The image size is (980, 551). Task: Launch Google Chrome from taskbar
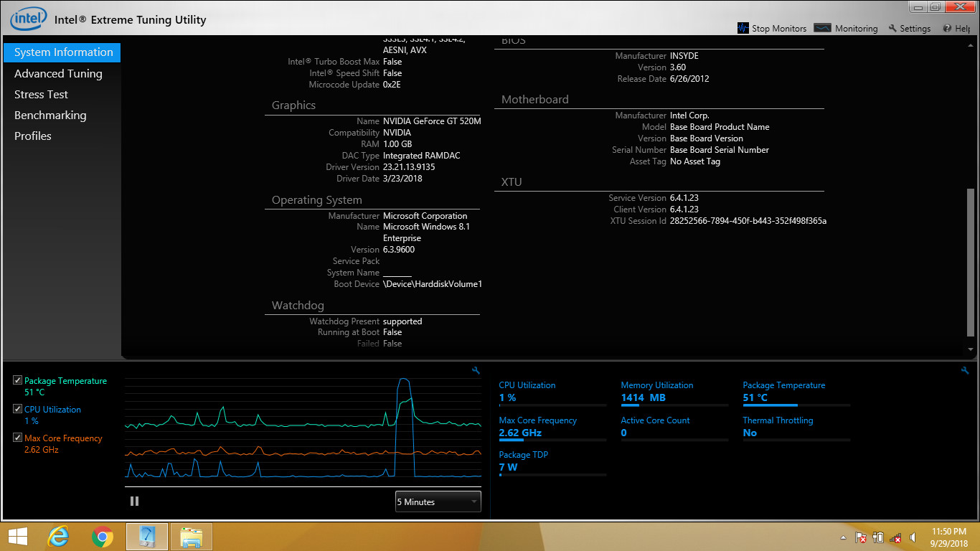click(x=103, y=537)
